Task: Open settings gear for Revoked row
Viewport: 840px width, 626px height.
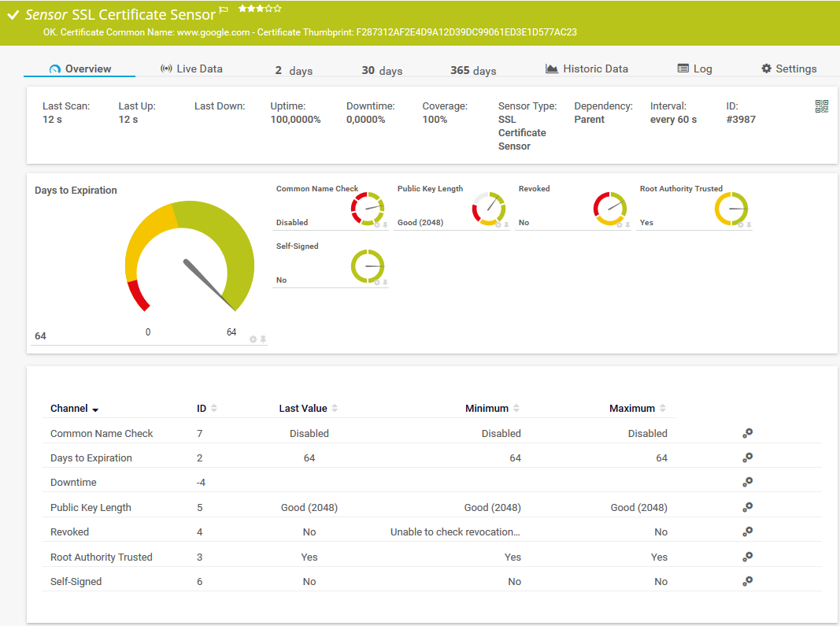Action: [747, 532]
